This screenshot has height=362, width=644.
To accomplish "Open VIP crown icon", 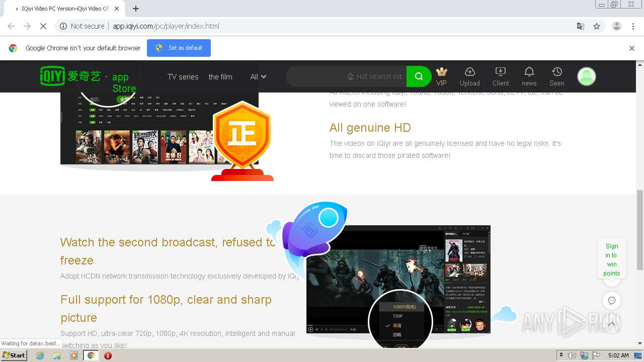I will point(441,76).
